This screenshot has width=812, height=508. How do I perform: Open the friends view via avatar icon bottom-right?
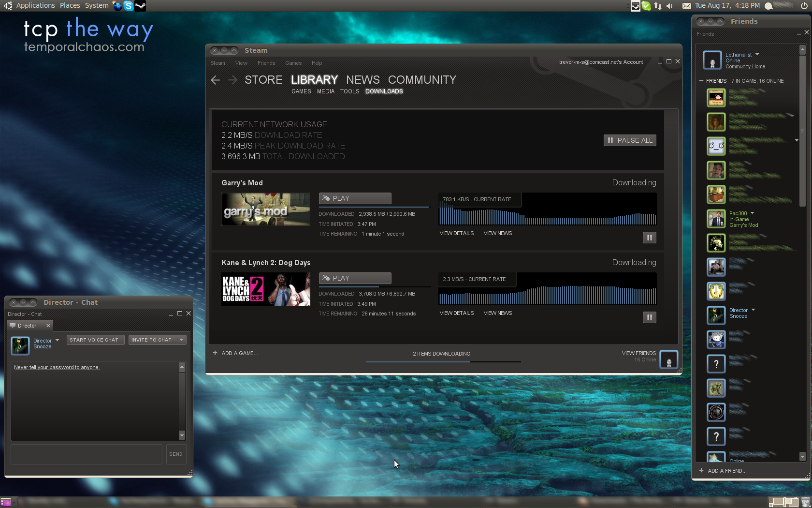(x=668, y=359)
